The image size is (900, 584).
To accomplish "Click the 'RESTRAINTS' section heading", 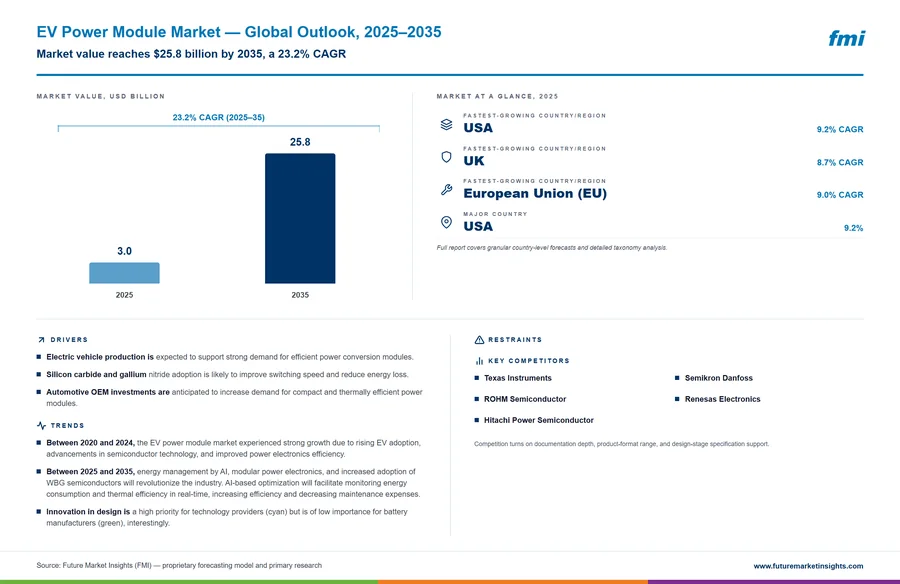I will pos(515,340).
